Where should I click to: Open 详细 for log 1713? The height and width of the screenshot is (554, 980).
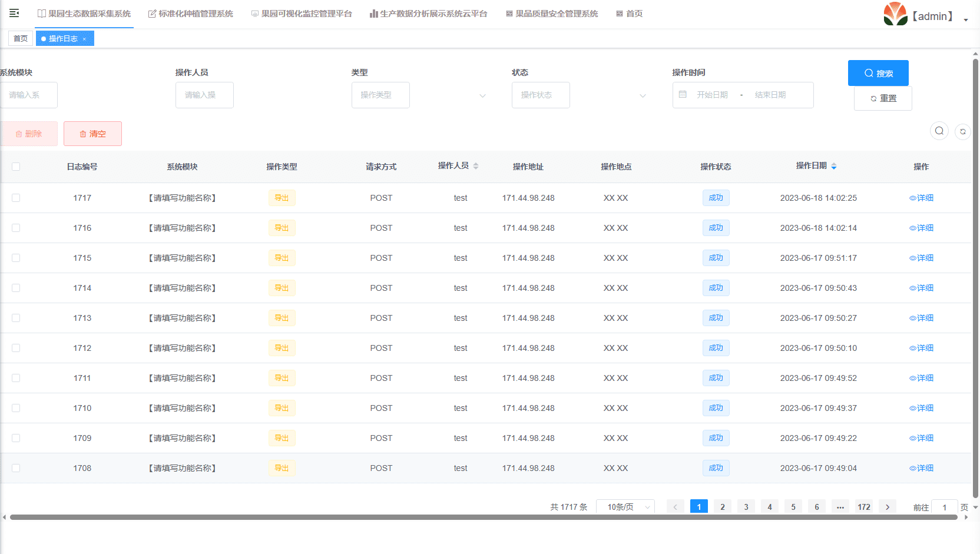click(x=921, y=318)
